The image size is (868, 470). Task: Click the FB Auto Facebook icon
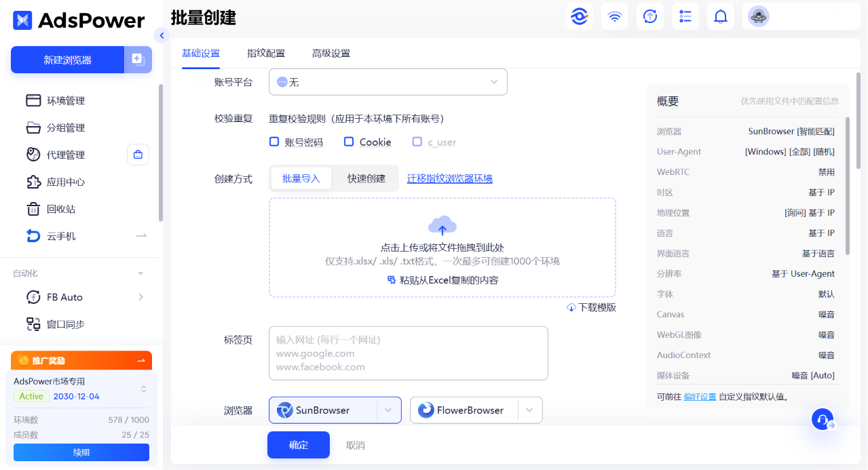pyautogui.click(x=33, y=297)
